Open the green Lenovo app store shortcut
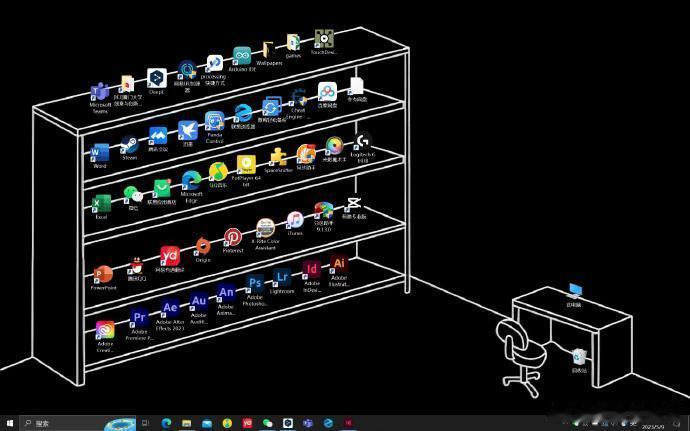This screenshot has height=431, width=690. (162, 188)
